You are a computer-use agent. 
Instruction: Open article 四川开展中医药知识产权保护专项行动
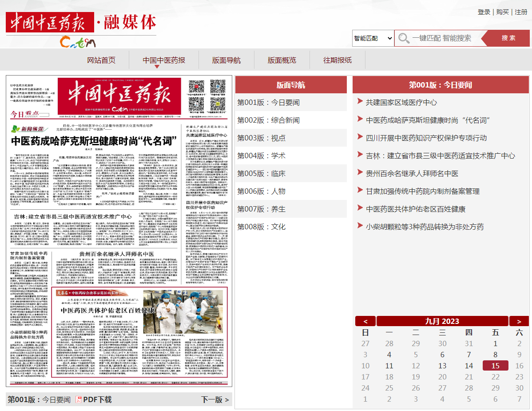[426, 138]
